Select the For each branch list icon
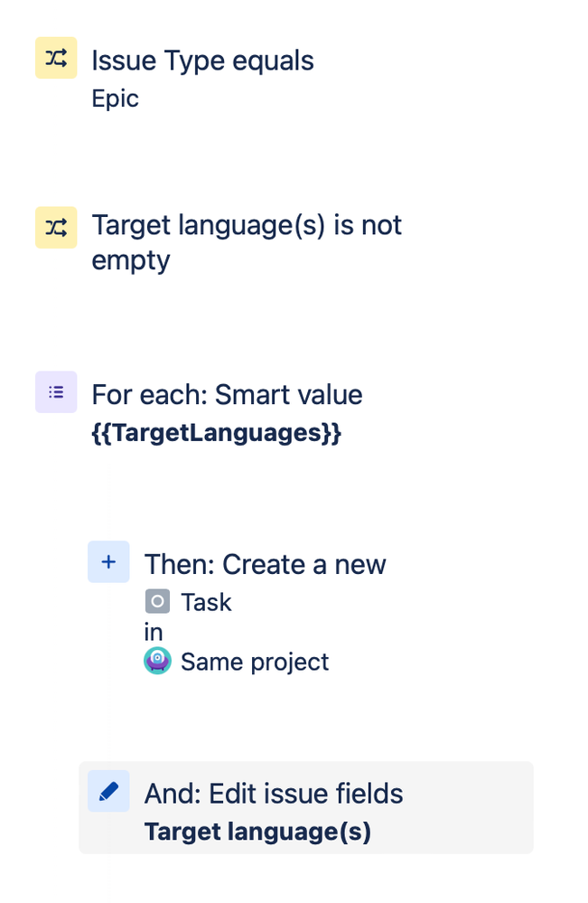Image resolution: width=588 pixels, height=903 pixels. (56, 391)
